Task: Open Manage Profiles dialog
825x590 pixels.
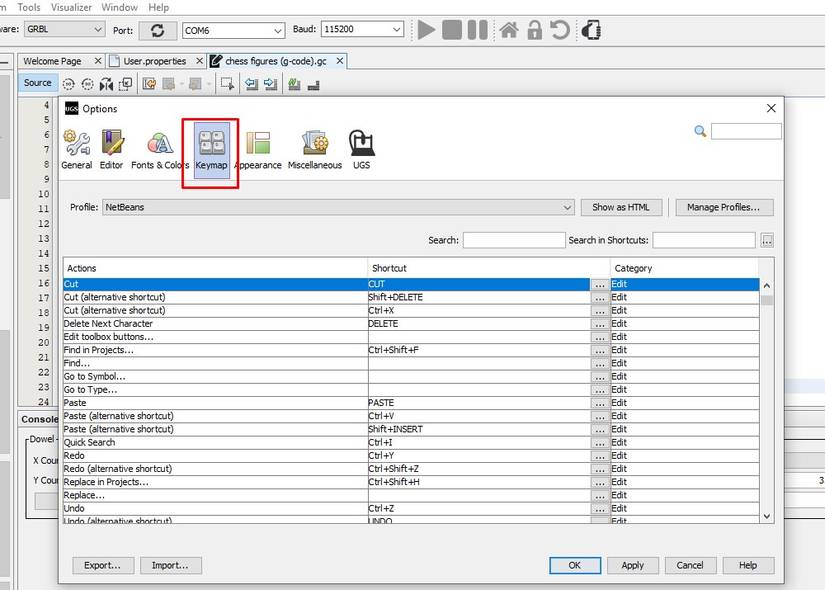Action: click(723, 207)
